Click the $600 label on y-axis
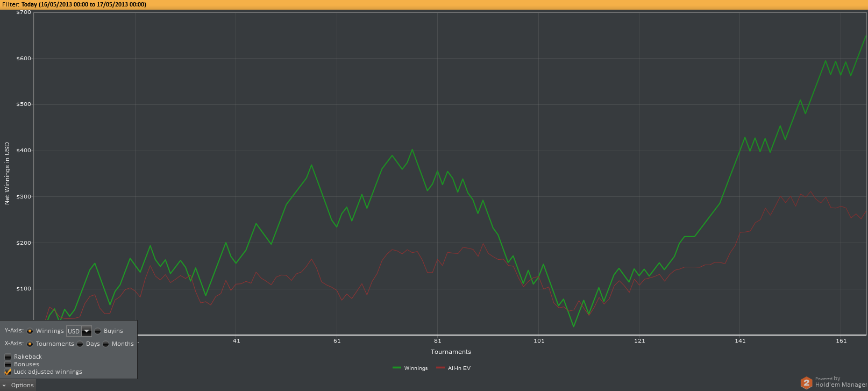 click(24, 59)
